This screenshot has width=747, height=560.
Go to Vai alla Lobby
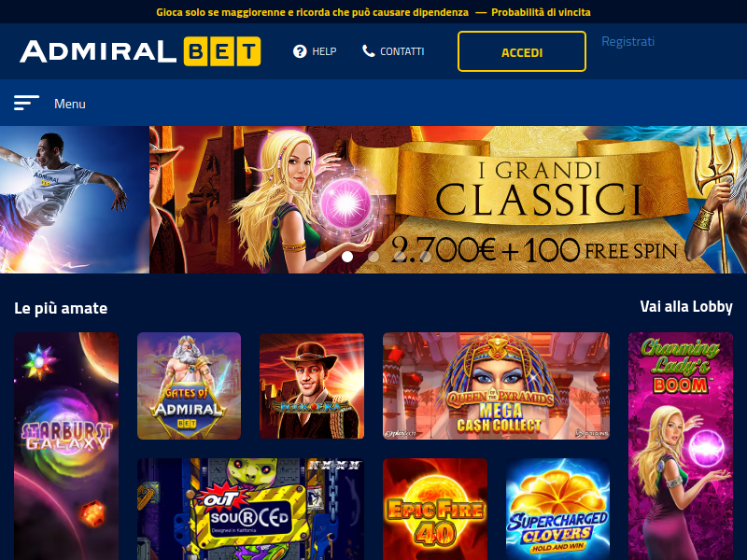coord(686,306)
